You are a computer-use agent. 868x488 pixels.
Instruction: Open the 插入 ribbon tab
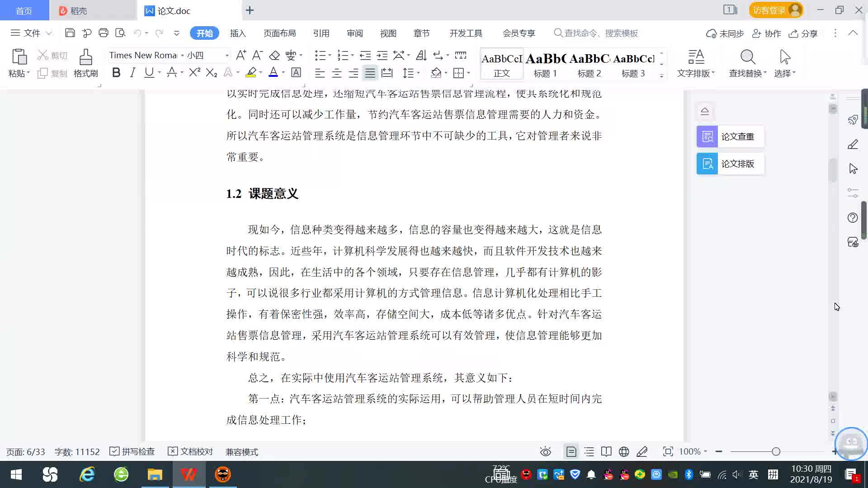pos(238,33)
